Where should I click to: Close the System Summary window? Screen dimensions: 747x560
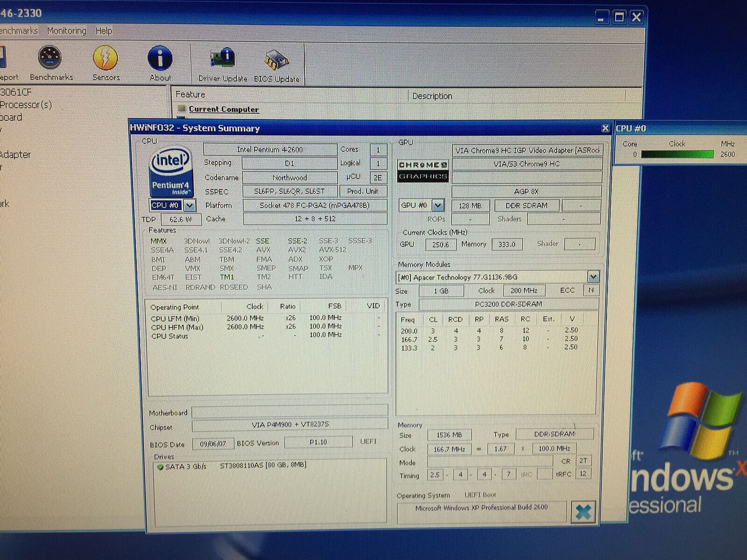[605, 128]
